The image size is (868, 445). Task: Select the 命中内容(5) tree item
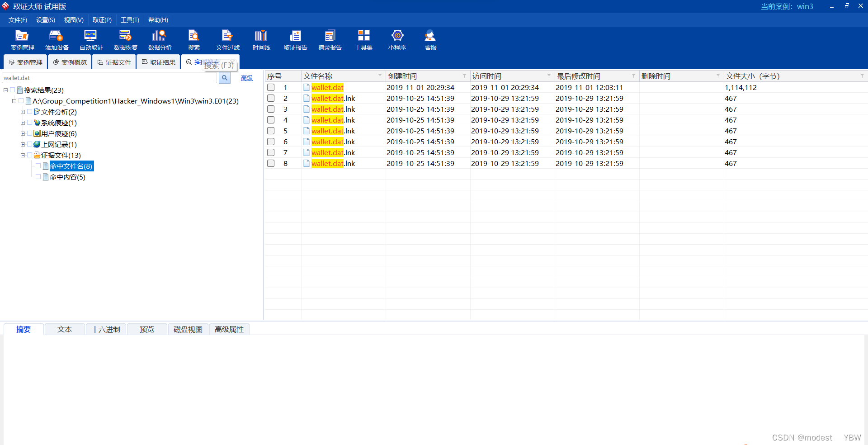click(x=67, y=177)
